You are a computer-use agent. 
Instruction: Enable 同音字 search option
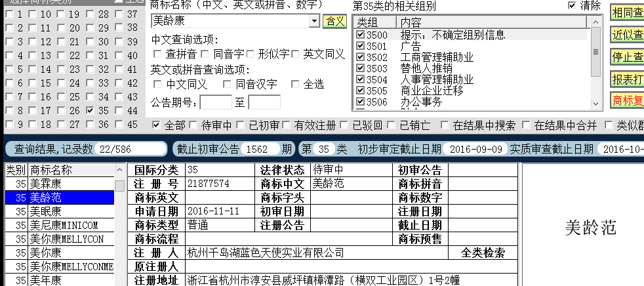coord(205,54)
